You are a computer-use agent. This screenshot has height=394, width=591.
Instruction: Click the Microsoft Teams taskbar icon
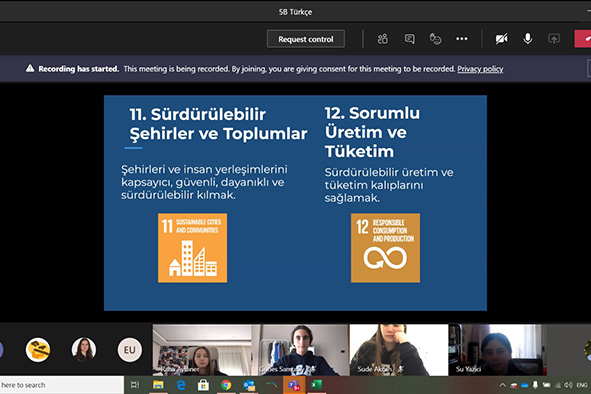pyautogui.click(x=294, y=385)
